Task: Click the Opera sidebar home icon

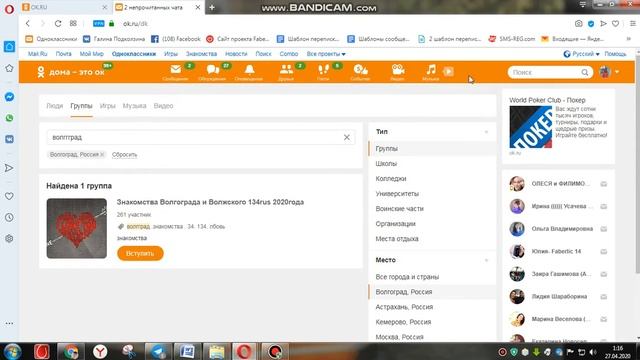Action: click(x=9, y=47)
